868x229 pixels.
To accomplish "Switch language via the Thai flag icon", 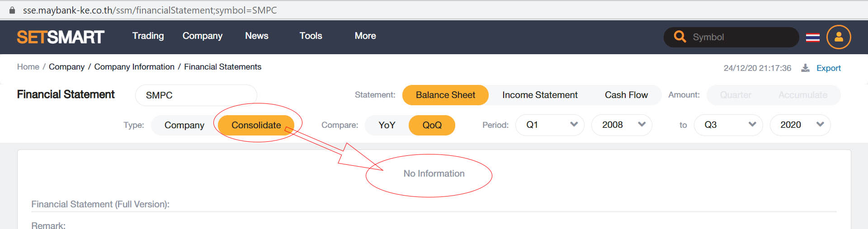I will (812, 37).
